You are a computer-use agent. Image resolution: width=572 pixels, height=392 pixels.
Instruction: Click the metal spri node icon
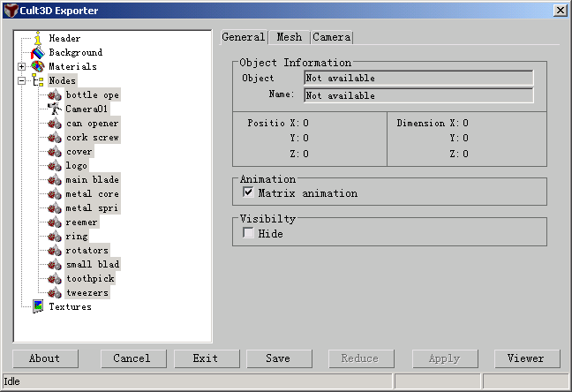[55, 208]
